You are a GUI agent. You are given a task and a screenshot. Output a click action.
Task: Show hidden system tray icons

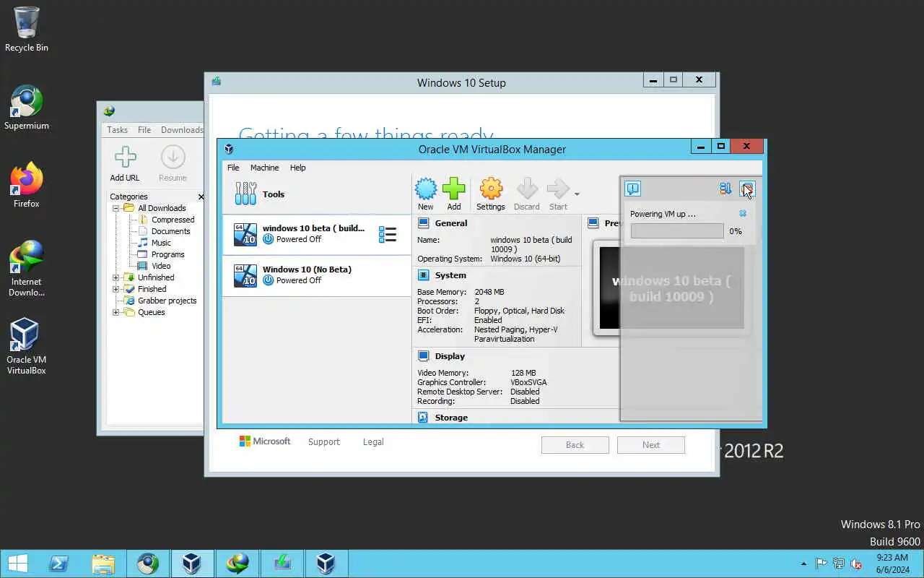[x=804, y=564]
